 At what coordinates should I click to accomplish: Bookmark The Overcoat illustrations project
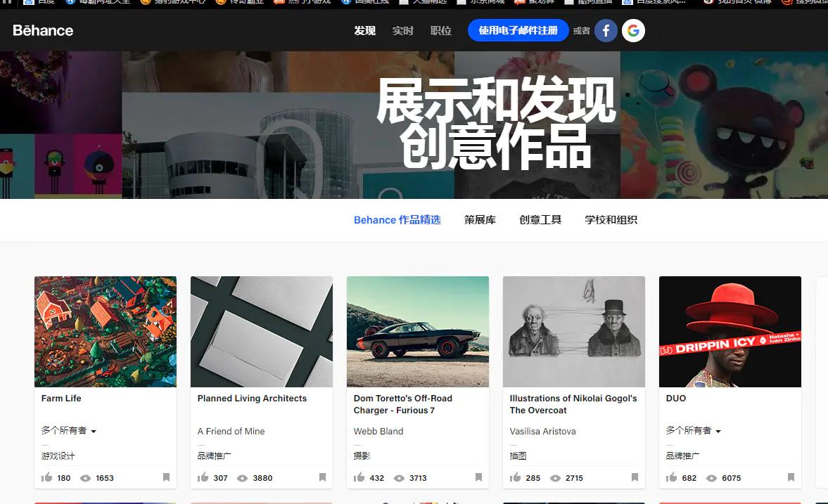pyautogui.click(x=635, y=477)
